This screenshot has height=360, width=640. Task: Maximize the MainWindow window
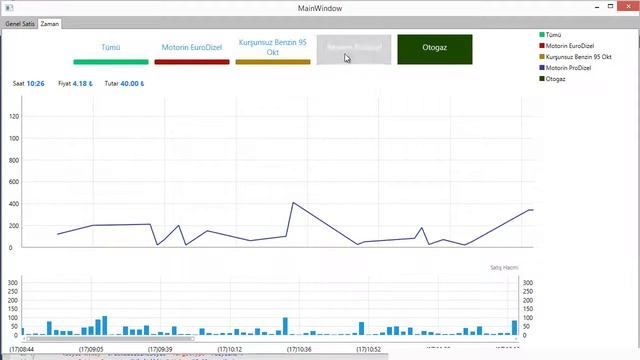pos(611,7)
